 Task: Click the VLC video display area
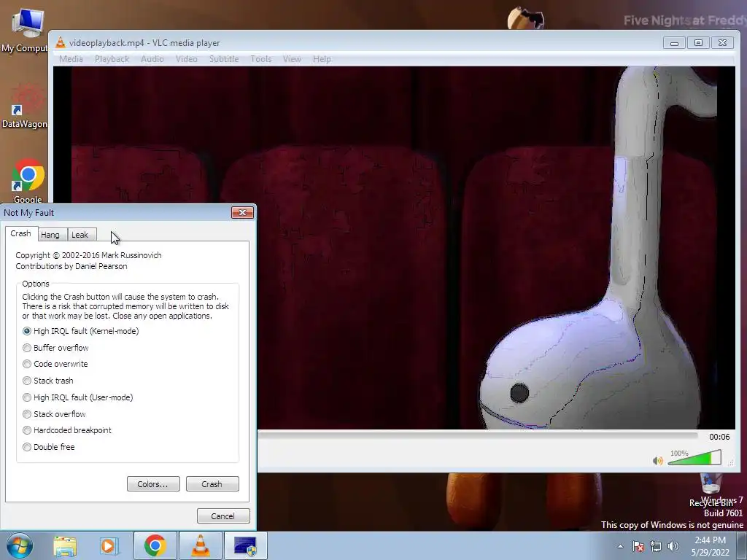394,248
